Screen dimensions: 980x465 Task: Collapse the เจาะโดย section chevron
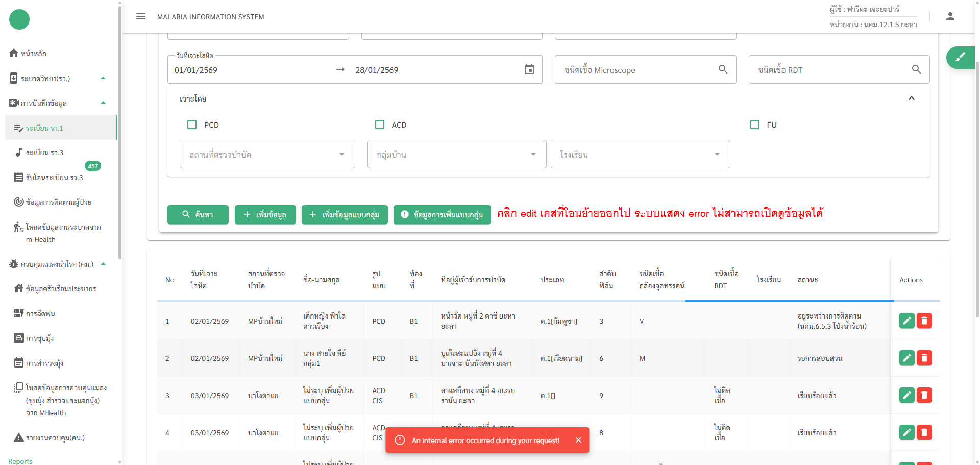pyautogui.click(x=911, y=98)
